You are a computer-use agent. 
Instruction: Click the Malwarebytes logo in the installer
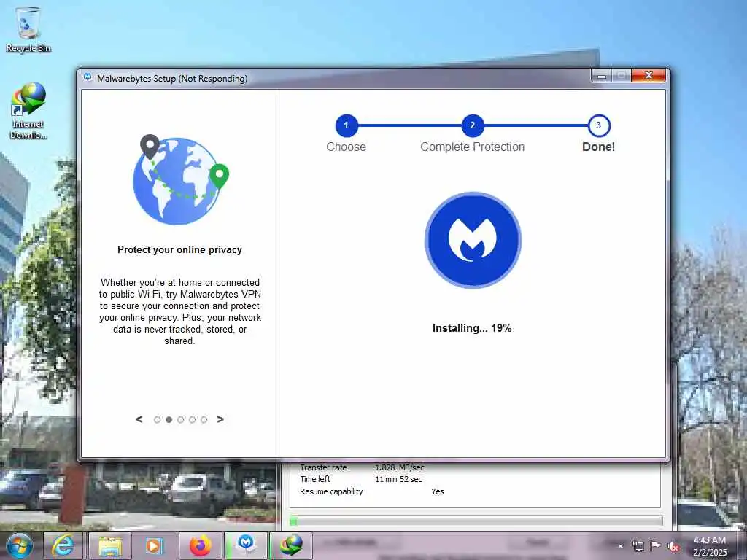[473, 240]
